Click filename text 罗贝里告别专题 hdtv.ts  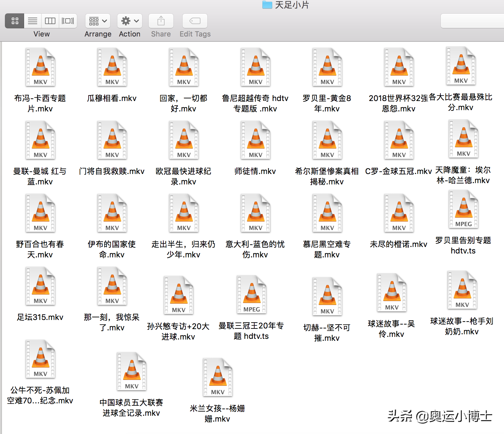463,245
